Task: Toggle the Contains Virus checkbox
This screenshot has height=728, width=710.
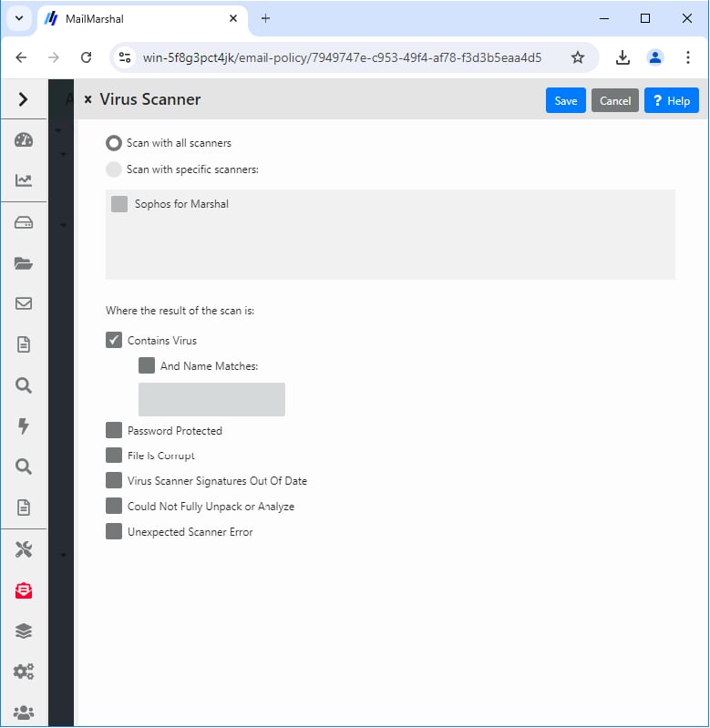Action: point(114,341)
